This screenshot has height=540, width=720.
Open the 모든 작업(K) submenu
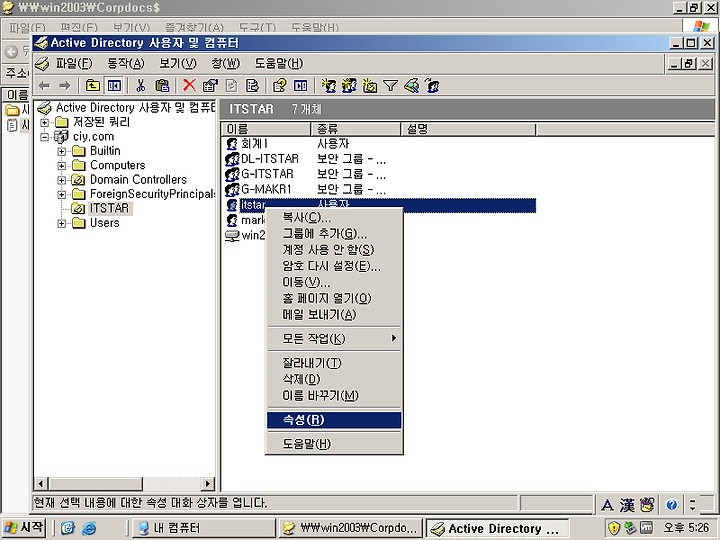(x=334, y=338)
